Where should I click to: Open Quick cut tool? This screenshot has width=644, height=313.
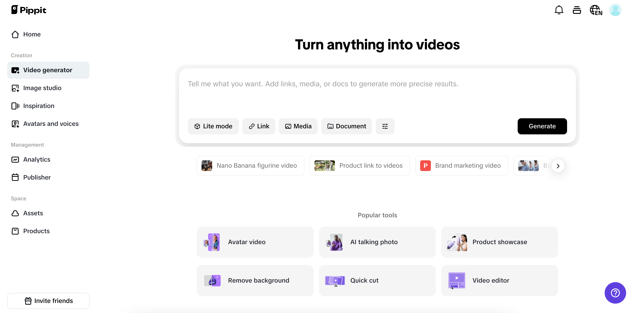coord(377,281)
